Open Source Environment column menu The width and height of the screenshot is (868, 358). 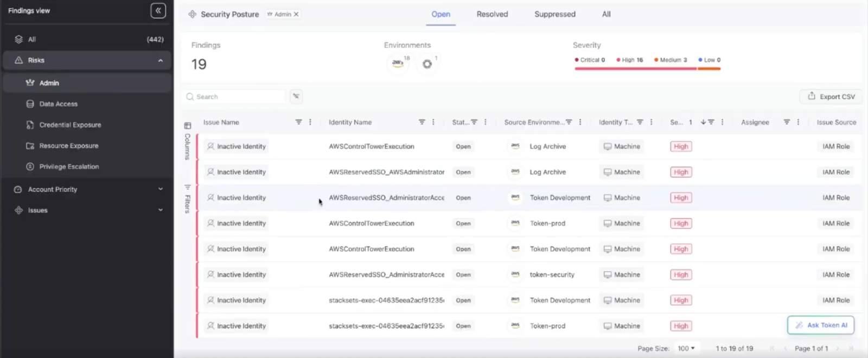(580, 122)
